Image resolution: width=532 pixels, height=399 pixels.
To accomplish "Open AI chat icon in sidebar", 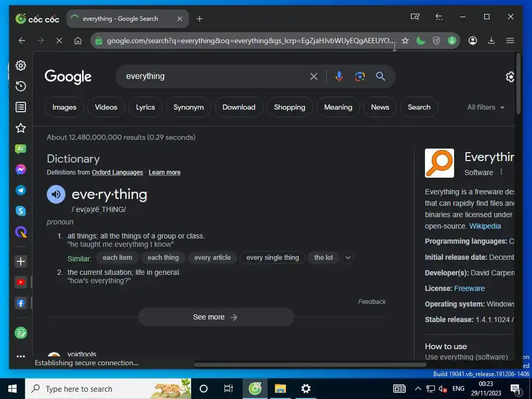I will pos(21,149).
